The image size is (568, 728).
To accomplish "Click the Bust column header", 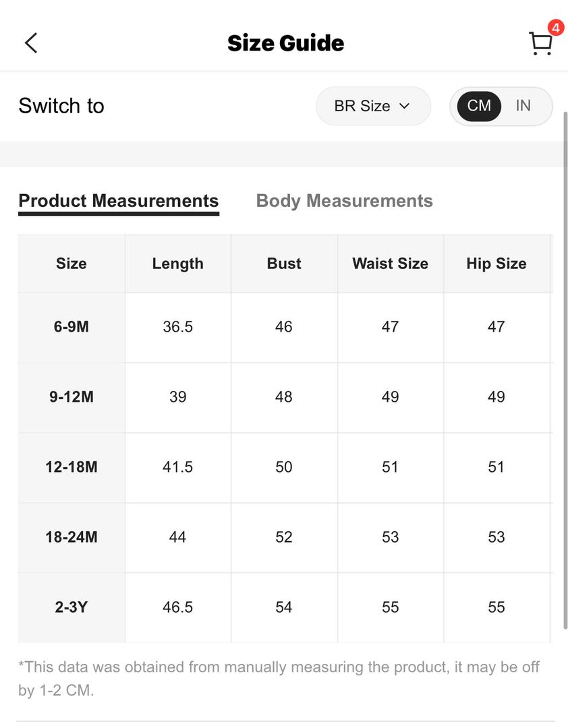I will 284,264.
